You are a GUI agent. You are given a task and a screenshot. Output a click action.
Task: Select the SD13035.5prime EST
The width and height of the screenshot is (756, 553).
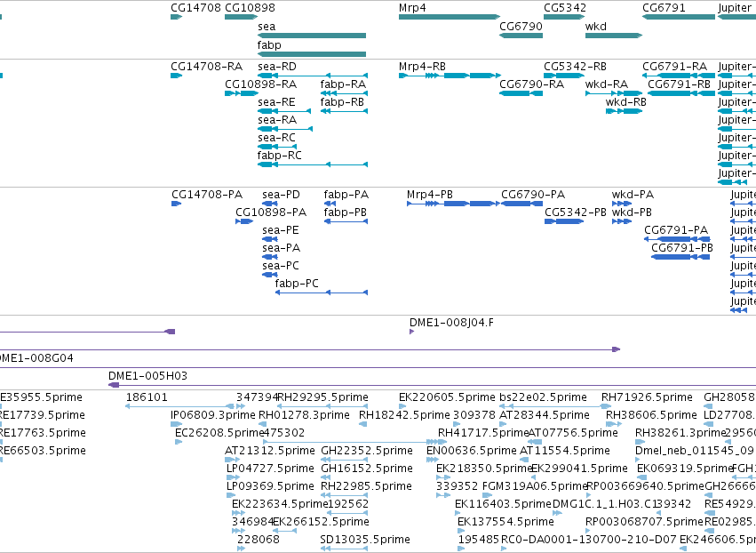coord(345,549)
